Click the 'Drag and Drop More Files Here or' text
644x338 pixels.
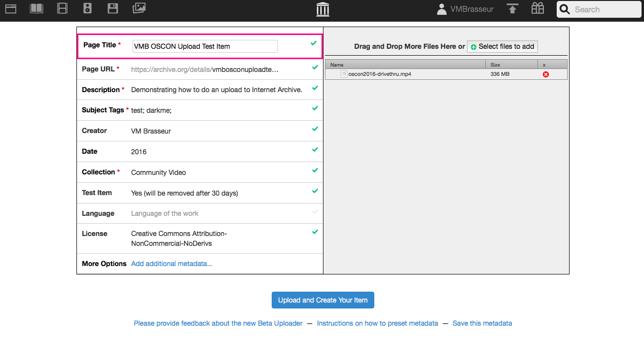[x=409, y=46]
